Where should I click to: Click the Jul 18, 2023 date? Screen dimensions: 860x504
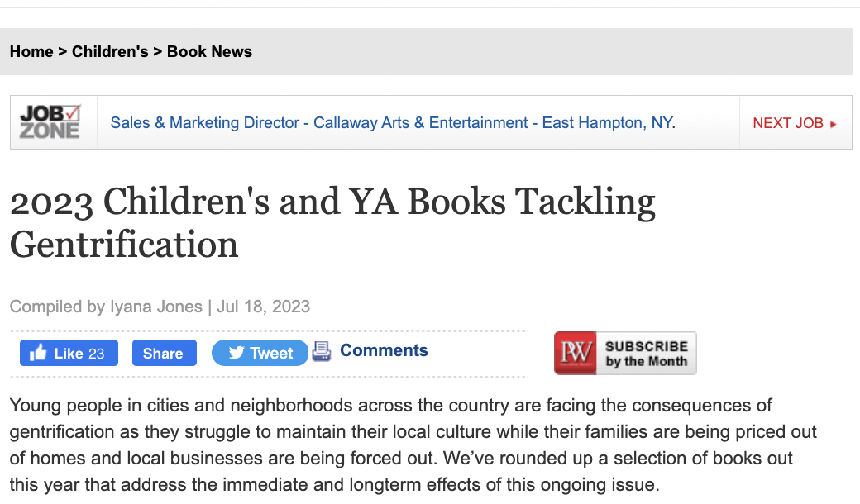[x=263, y=307]
